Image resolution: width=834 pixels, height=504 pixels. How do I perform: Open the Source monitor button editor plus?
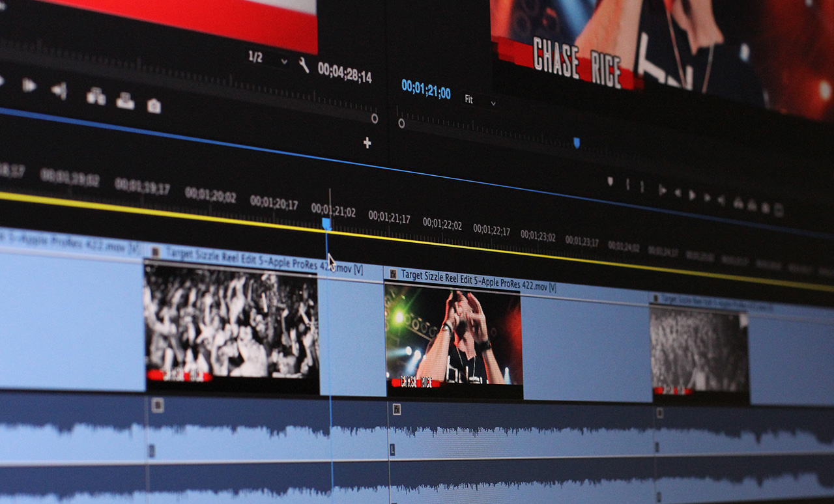(x=367, y=143)
